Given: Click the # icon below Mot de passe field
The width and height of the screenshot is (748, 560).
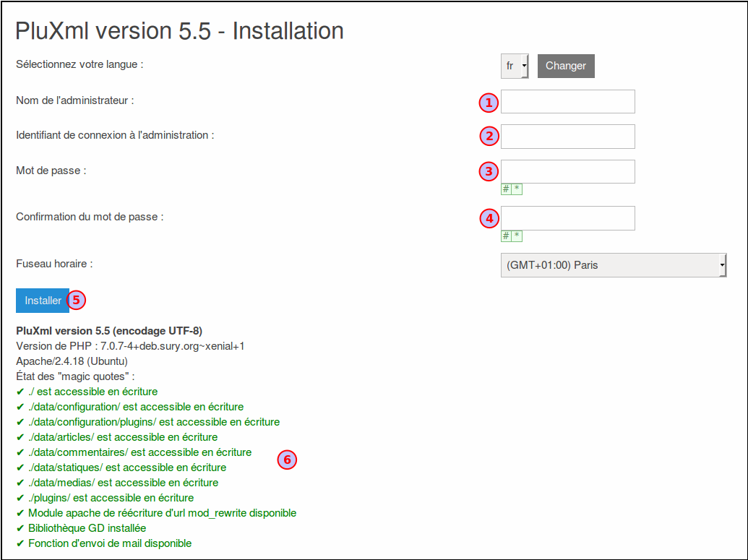Looking at the screenshot, I should pyautogui.click(x=506, y=189).
